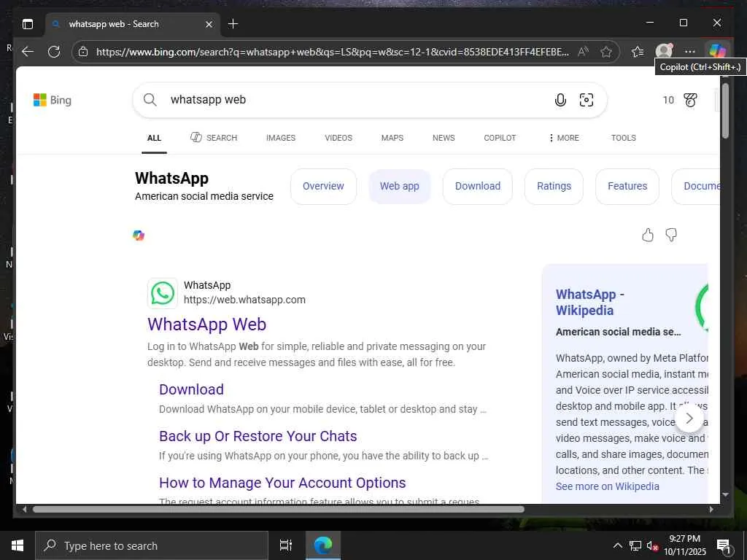This screenshot has height=560, width=747.
Task: Switch to the VIDEOS tab
Action: point(338,138)
